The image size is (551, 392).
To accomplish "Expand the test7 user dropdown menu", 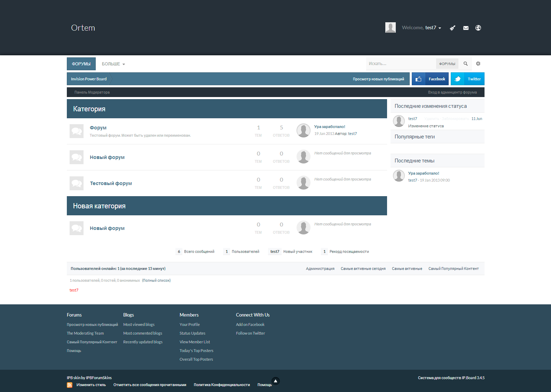I will click(433, 28).
